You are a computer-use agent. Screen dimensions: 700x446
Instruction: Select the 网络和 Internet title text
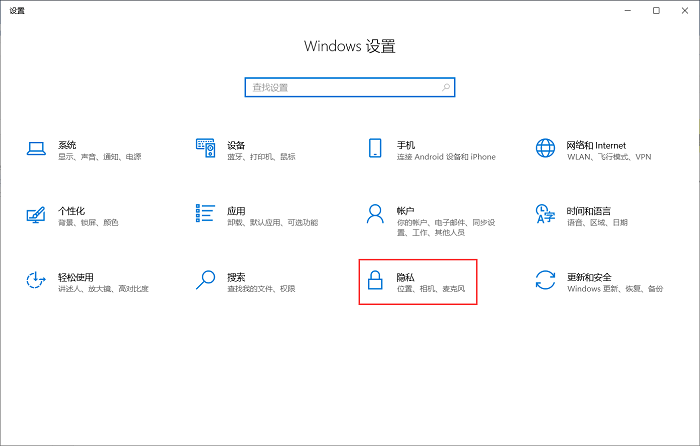596,144
